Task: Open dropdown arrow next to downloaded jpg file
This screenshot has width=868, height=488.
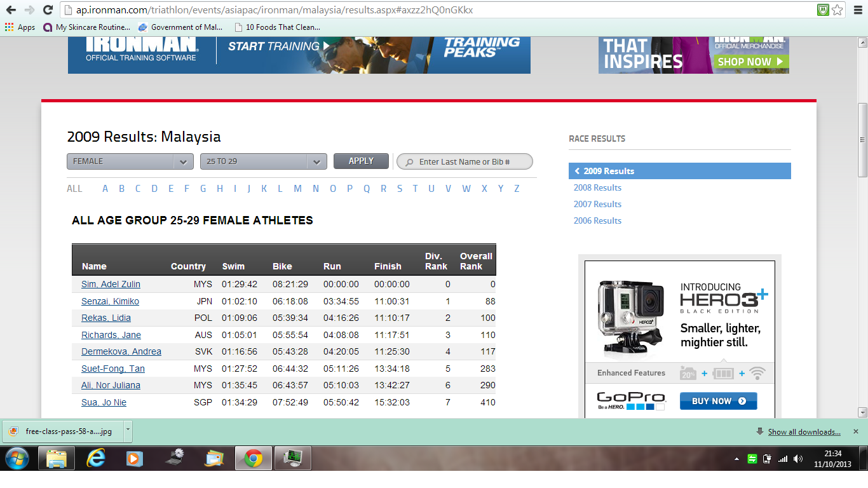Action: click(x=128, y=430)
